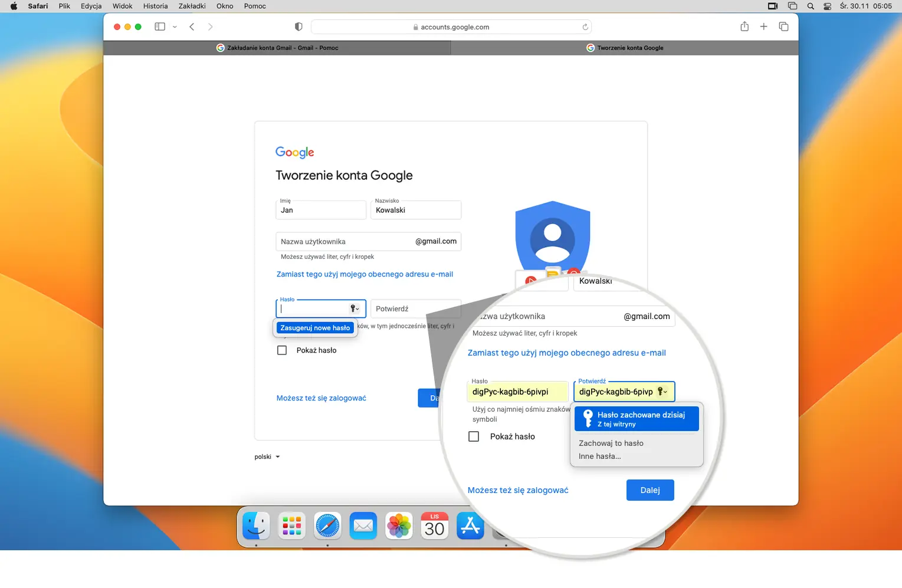The width and height of the screenshot is (902, 588).
Task: Tick the small Pokaż hasło checkbox
Action: [x=282, y=350]
